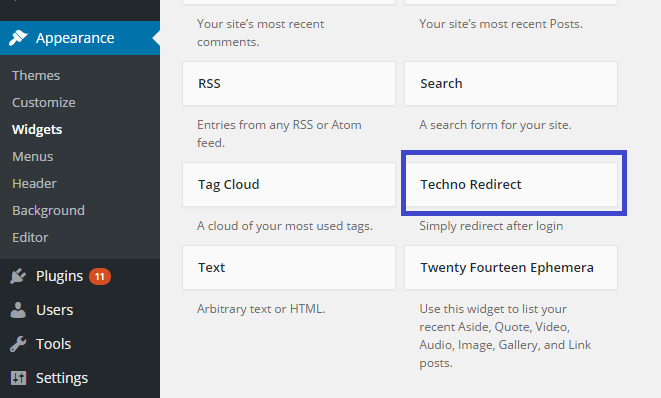Expand the RSS widget
This screenshot has width=661, height=398.
pyautogui.click(x=289, y=83)
